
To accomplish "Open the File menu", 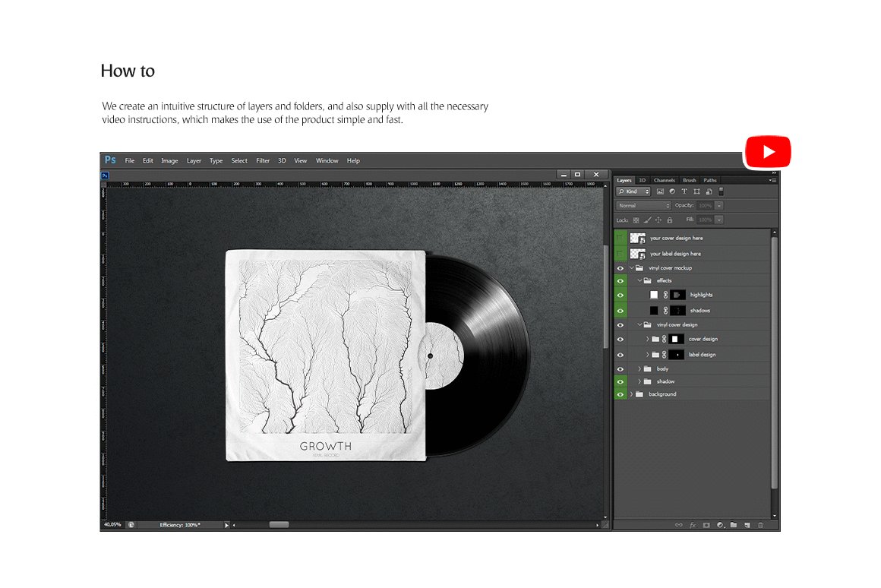I will [x=130, y=161].
